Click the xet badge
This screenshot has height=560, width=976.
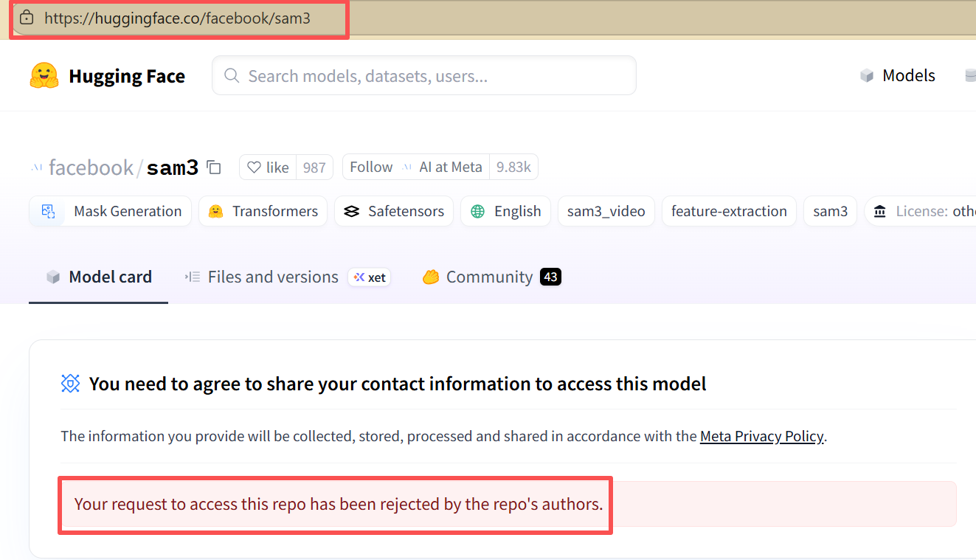(x=370, y=277)
